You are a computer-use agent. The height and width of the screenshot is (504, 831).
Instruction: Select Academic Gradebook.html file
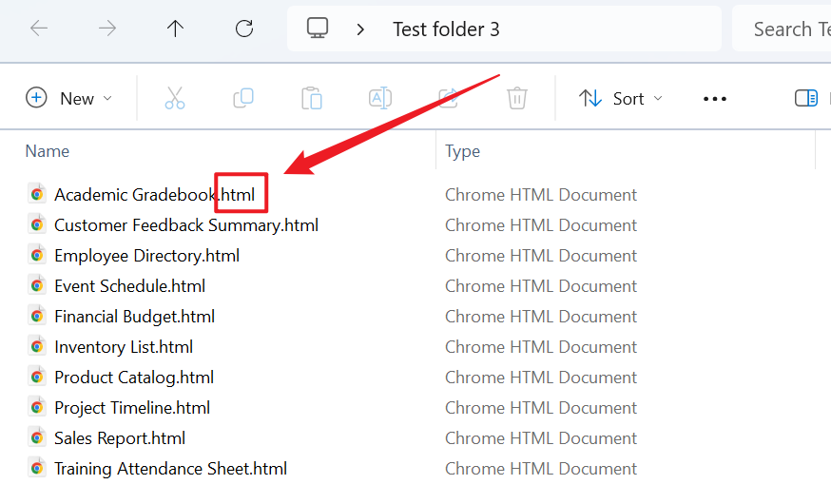[154, 195]
